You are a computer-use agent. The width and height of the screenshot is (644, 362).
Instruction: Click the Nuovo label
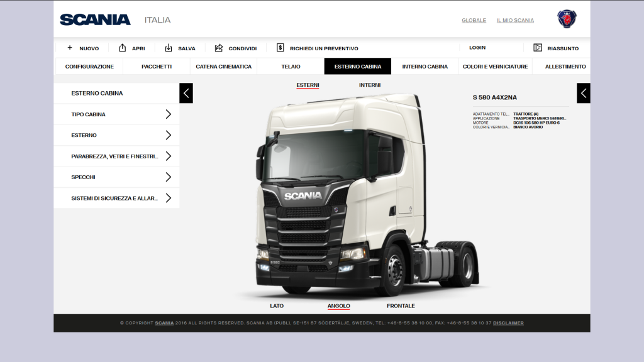89,48
